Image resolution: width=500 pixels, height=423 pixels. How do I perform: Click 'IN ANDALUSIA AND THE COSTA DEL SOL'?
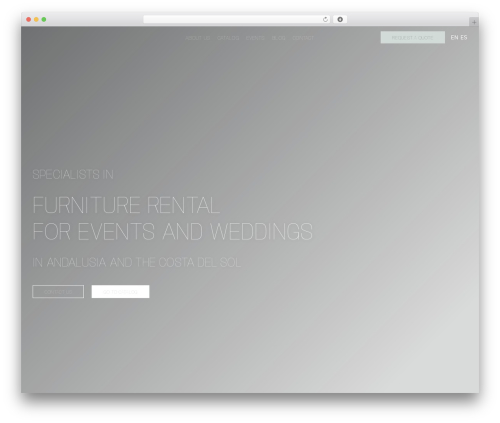(137, 262)
